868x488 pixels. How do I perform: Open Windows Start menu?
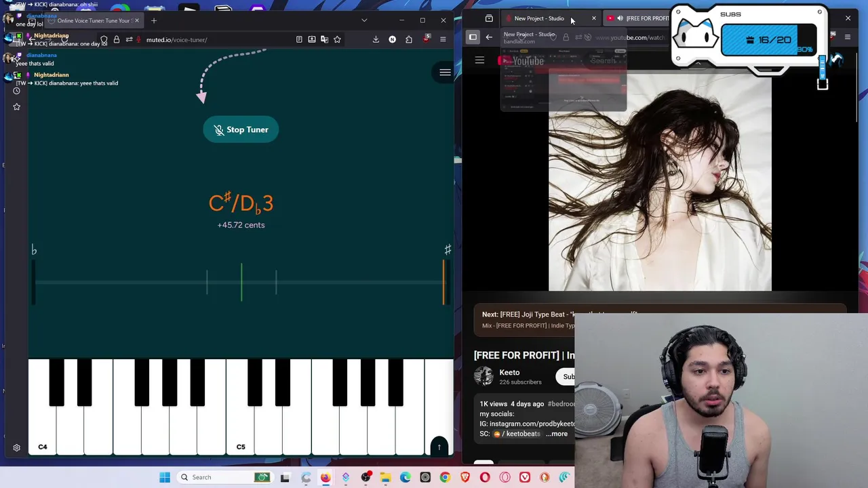coord(165,477)
